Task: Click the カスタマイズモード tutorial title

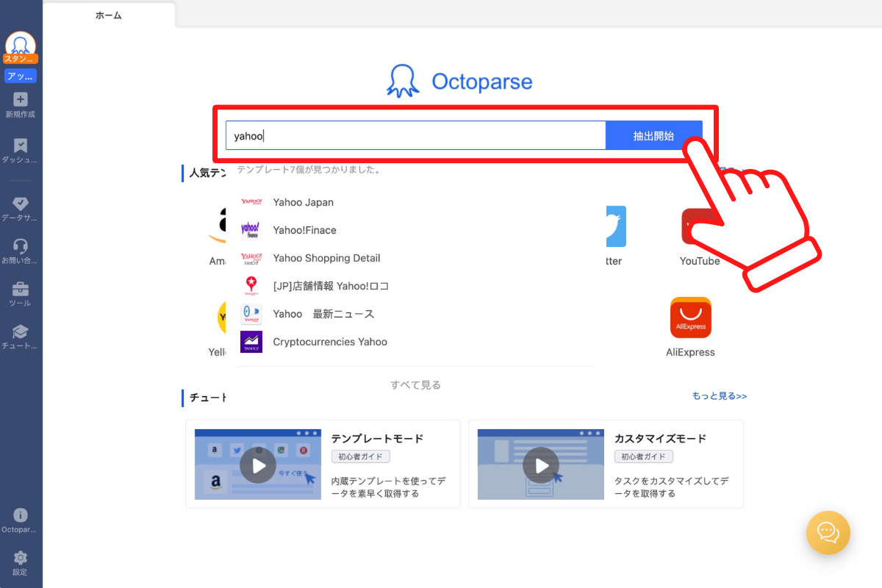Action: [661, 439]
